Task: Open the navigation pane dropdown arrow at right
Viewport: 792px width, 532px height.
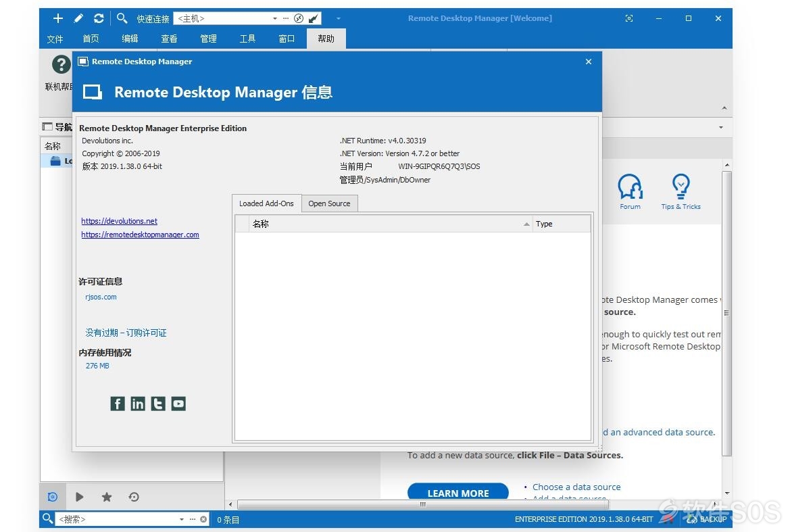Action: [x=721, y=127]
